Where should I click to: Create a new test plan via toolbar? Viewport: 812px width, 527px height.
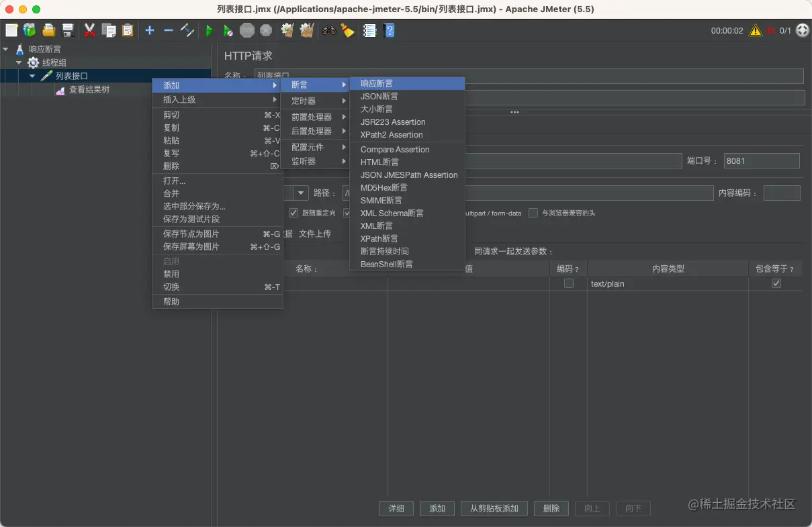(x=11, y=30)
